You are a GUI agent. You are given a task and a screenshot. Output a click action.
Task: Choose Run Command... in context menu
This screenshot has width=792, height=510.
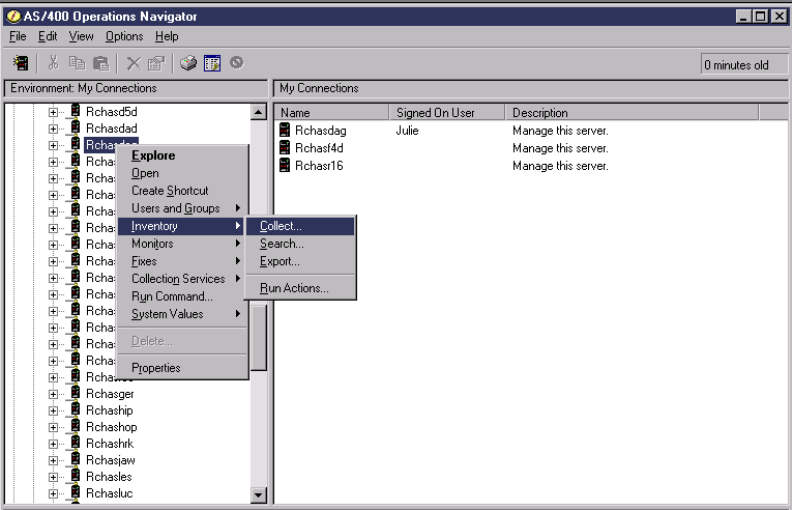coord(182,296)
